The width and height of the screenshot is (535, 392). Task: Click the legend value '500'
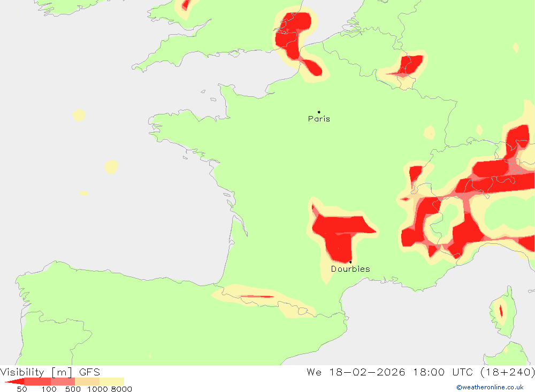pos(73,389)
